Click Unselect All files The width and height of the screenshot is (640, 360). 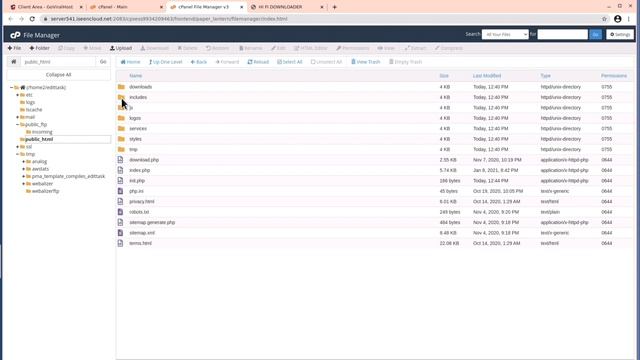pyautogui.click(x=326, y=62)
